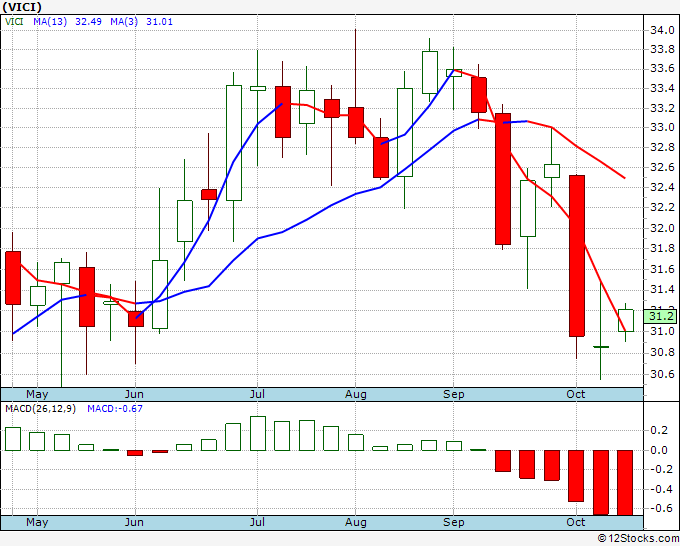Select the May marker on MACD timeline
This screenshot has width=680, height=546.
tap(37, 522)
